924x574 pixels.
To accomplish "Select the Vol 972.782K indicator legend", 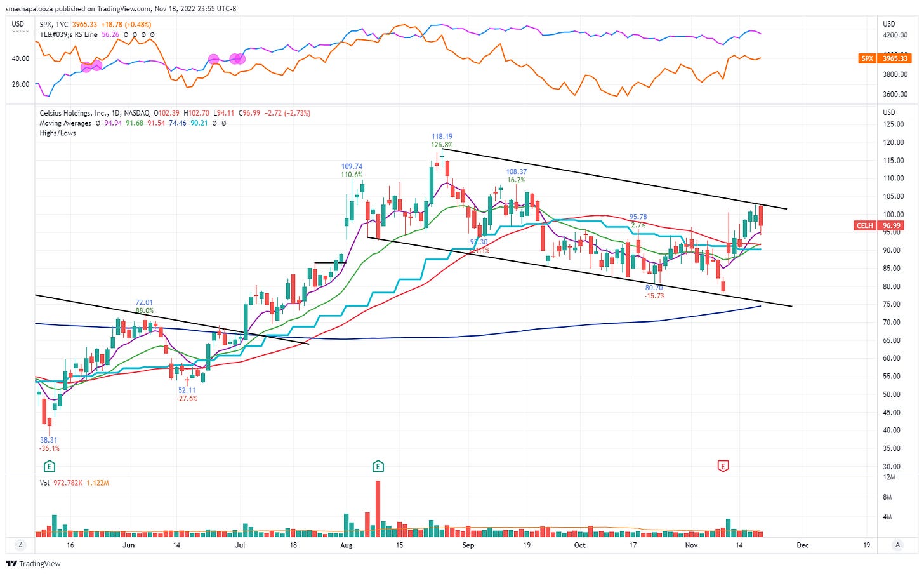I will pos(74,483).
